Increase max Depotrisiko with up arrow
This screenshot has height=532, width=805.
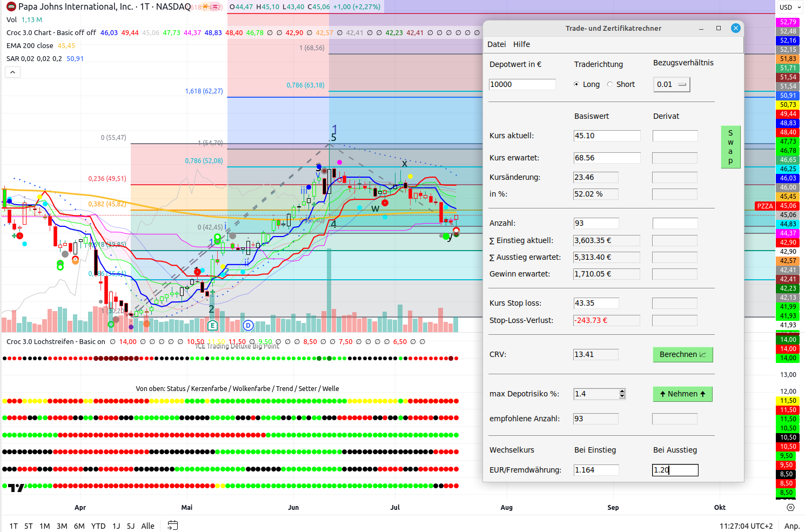pos(622,392)
